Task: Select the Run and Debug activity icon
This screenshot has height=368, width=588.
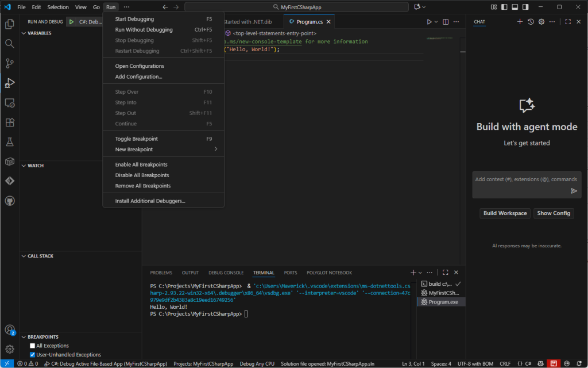Action: (x=10, y=83)
